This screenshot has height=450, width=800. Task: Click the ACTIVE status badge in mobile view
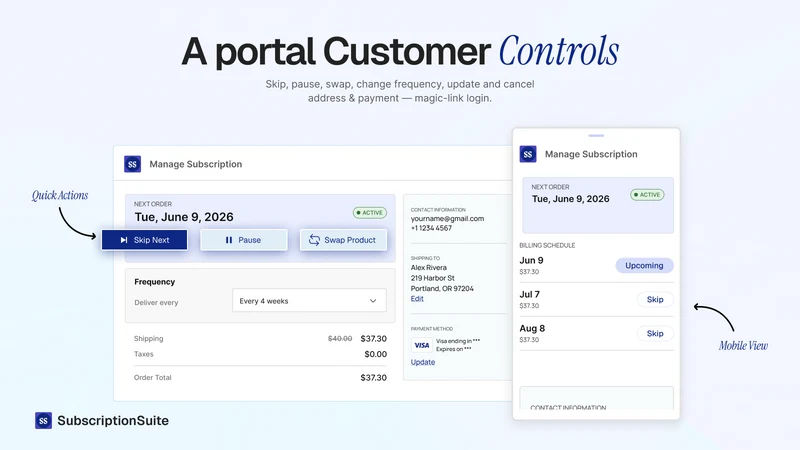[x=647, y=195]
